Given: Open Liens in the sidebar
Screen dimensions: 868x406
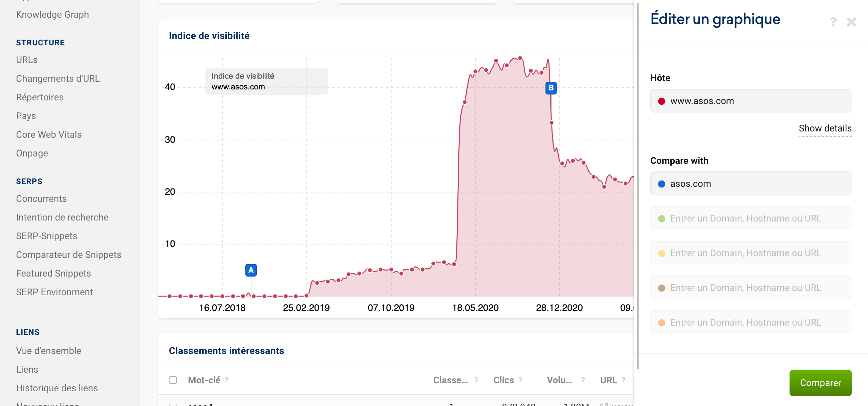Looking at the screenshot, I should click(x=27, y=370).
